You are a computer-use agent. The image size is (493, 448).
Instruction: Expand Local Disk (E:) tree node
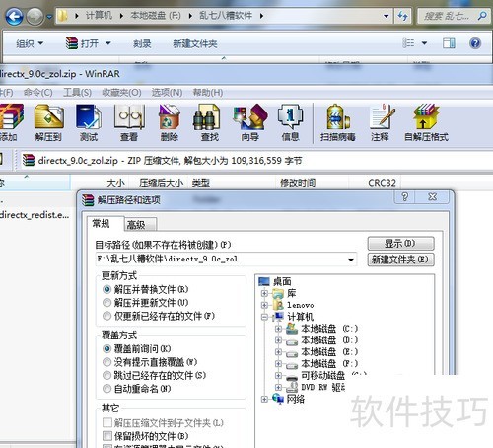coord(278,352)
